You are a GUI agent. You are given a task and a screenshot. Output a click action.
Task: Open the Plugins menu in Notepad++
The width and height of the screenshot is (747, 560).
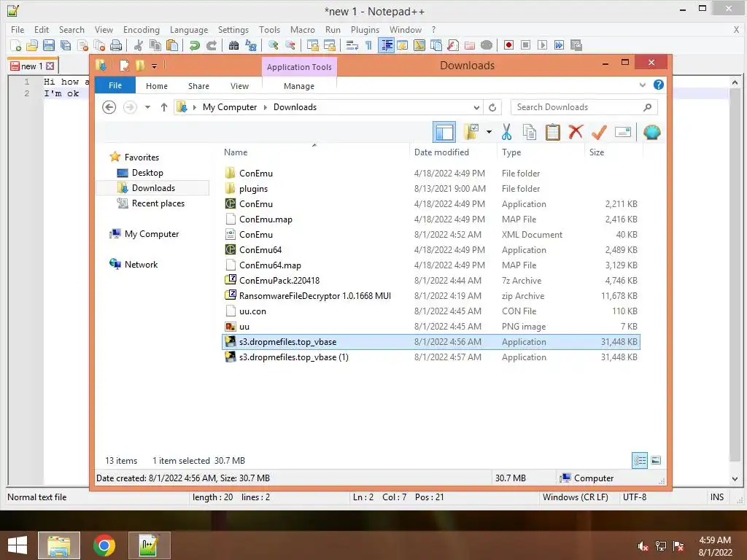365,29
